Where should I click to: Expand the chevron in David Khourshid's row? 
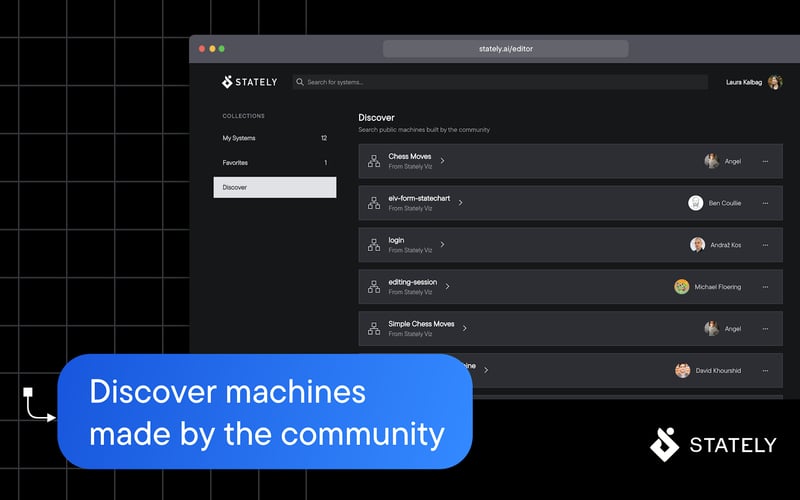(486, 370)
